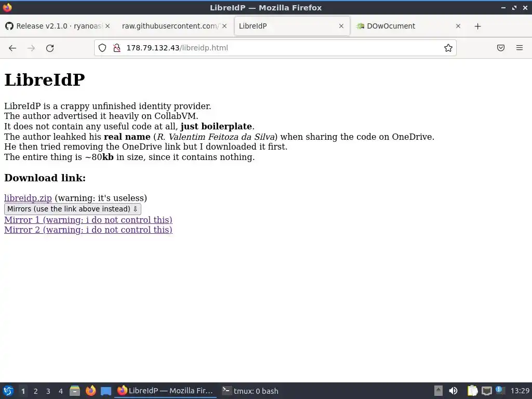Click the network status tray icon
This screenshot has height=399, width=532.
click(486, 391)
